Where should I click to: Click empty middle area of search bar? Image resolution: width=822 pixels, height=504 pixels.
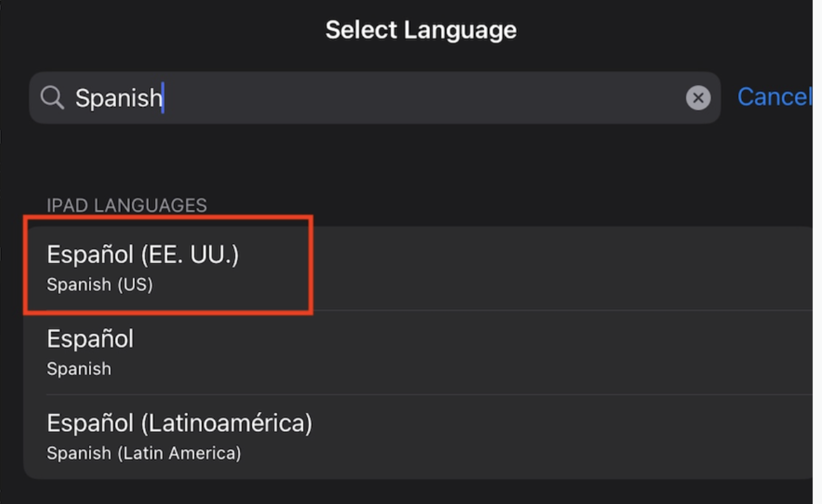tap(417, 98)
